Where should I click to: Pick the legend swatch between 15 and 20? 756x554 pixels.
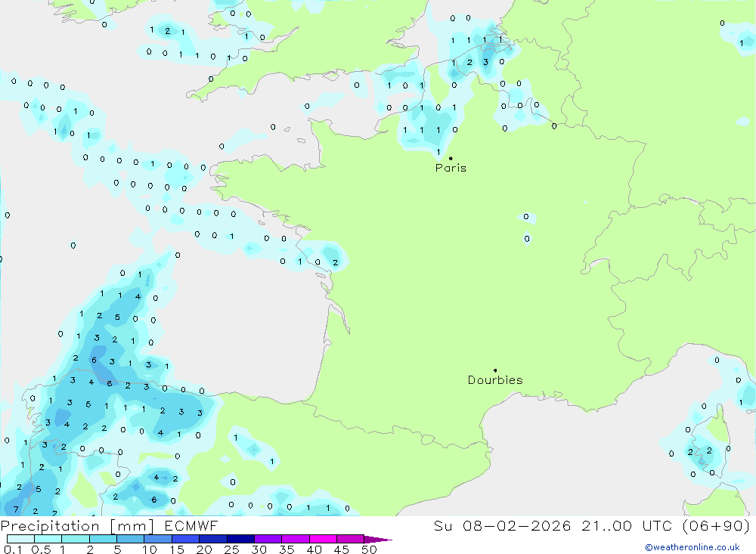[x=186, y=539]
